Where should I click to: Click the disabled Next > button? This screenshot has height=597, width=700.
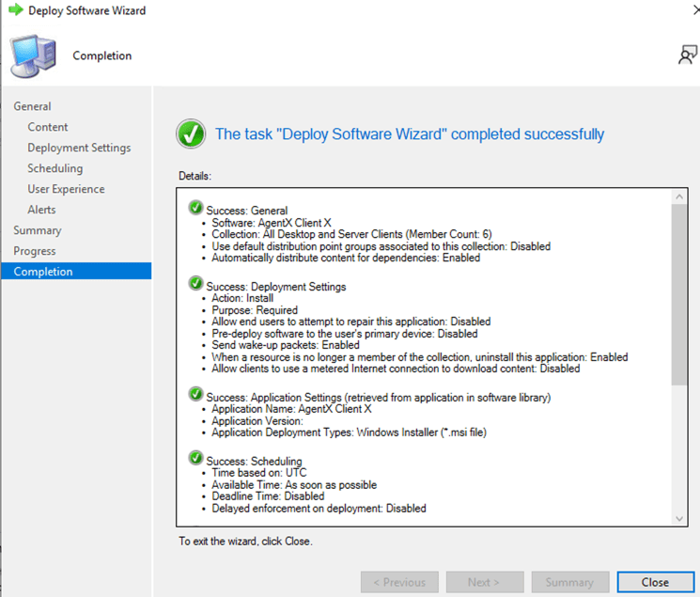pos(485,582)
